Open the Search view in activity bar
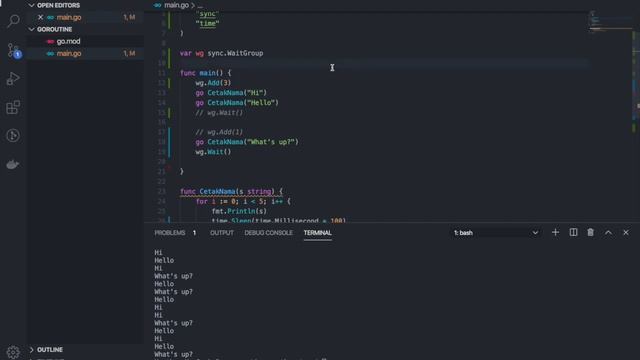Screen dimensions: 640x360 pos(13,20)
